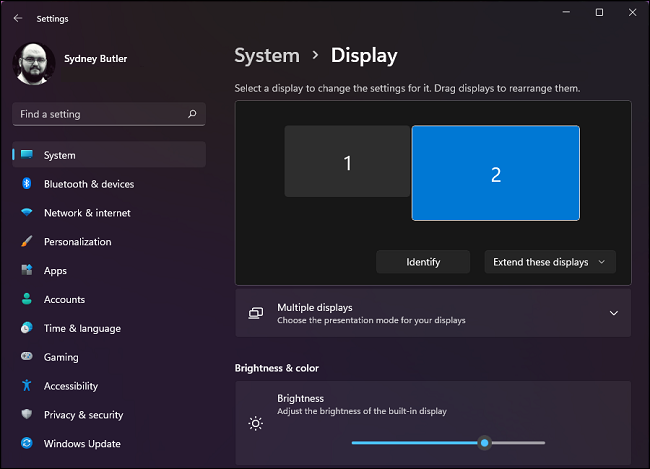Click the Accessibility icon in sidebar

click(26, 386)
